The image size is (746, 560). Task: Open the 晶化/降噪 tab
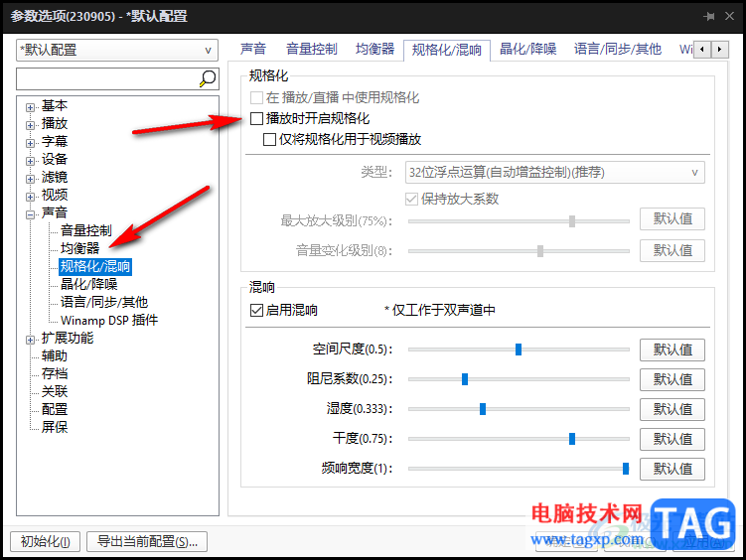528,49
